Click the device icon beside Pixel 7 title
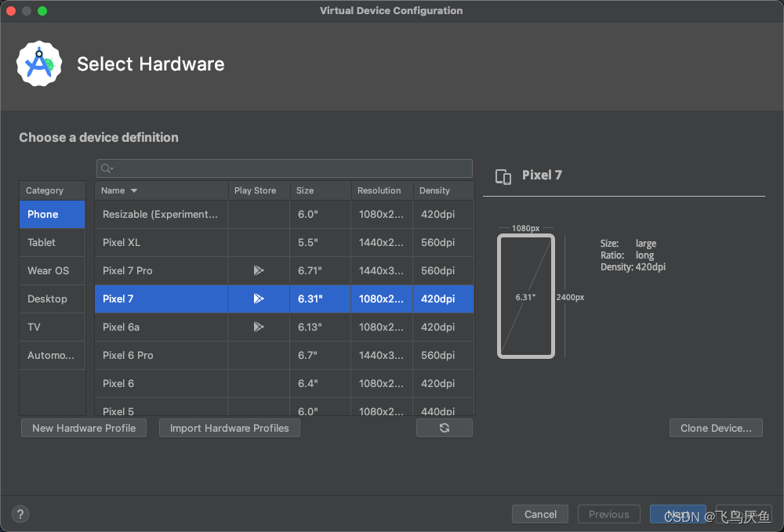The height and width of the screenshot is (532, 784). pos(503,176)
